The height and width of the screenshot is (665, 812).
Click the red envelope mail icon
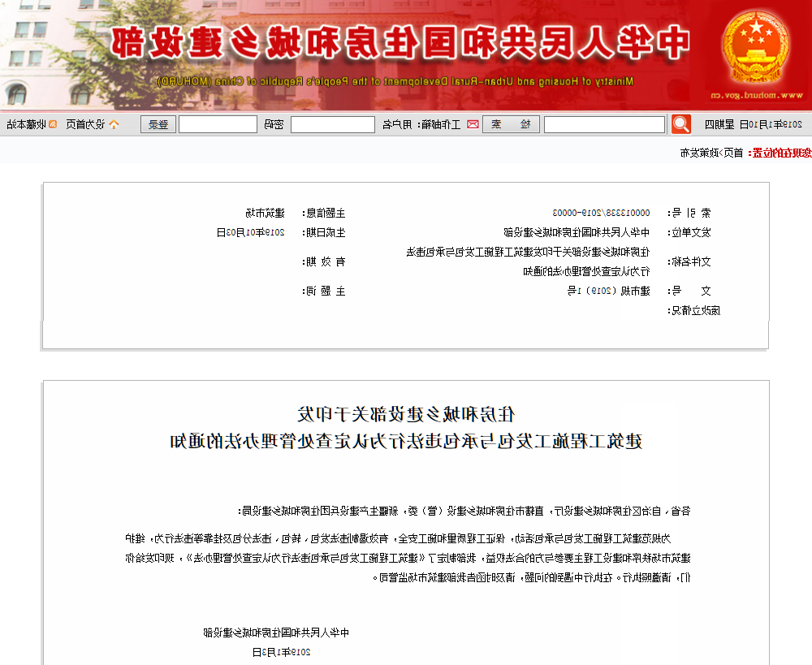(x=473, y=124)
